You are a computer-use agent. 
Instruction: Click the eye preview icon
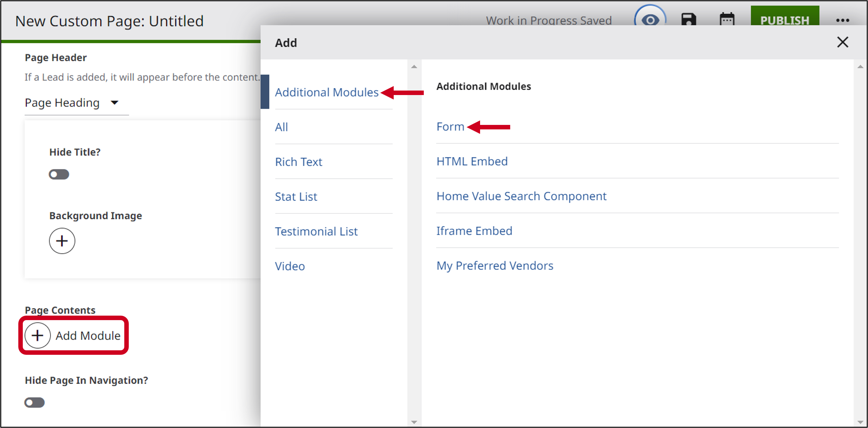[650, 20]
